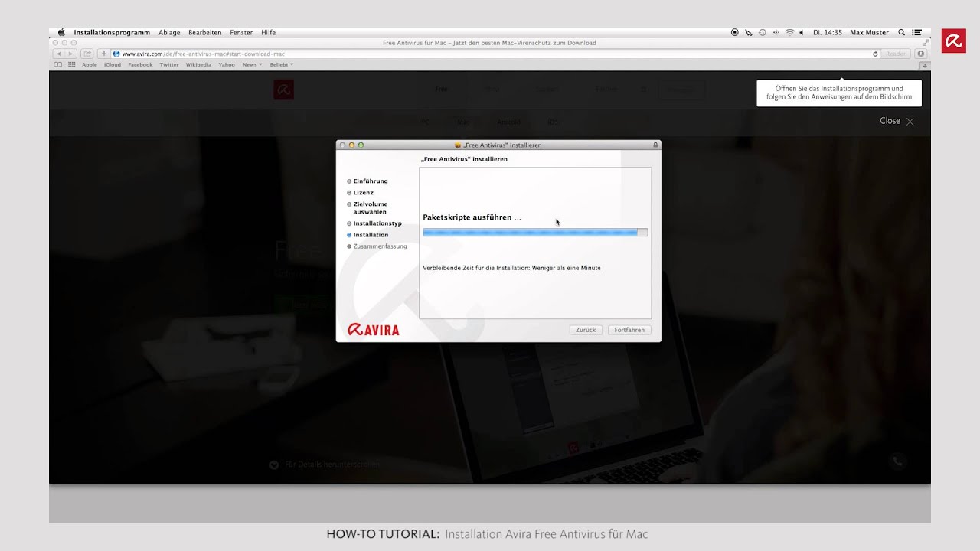Click the Avira logo in the top right corner
The height and width of the screenshot is (551, 980).
[x=954, y=41]
